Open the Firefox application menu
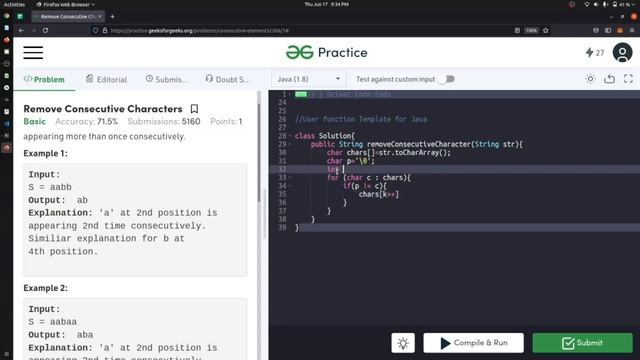640x360 pixels. coord(632,30)
